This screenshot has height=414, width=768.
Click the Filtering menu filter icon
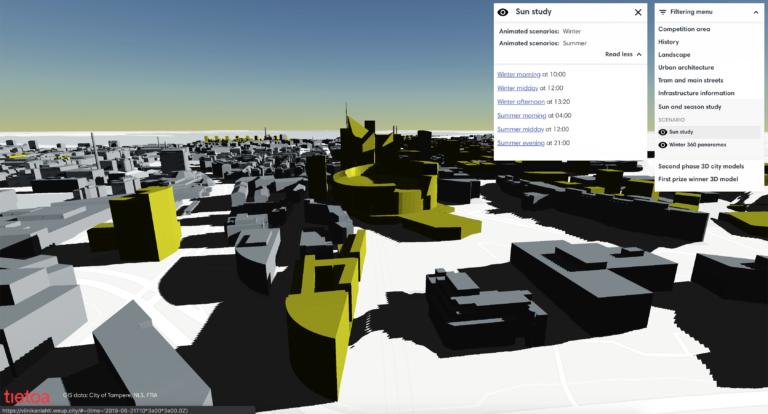point(662,12)
